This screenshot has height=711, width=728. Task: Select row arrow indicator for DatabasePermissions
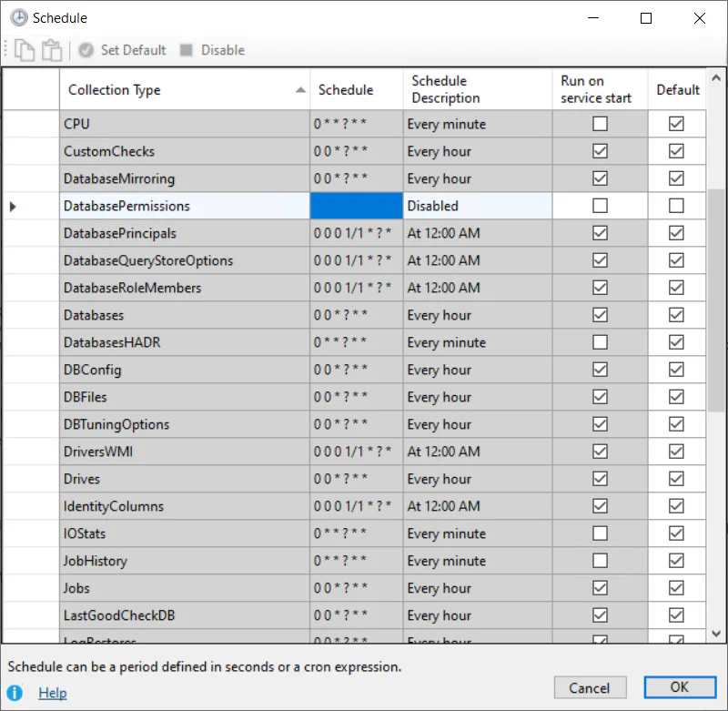pos(13,207)
